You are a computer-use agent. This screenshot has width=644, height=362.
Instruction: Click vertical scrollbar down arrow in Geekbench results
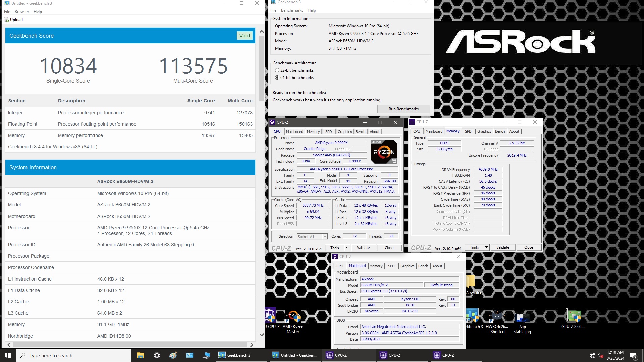click(x=262, y=335)
